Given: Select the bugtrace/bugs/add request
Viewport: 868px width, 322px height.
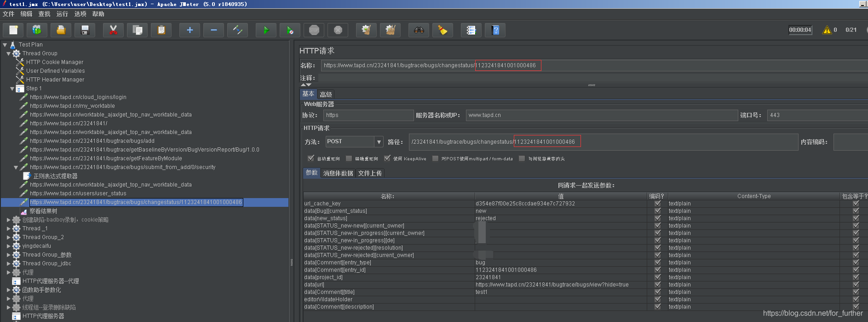Looking at the screenshot, I should coord(92,141).
